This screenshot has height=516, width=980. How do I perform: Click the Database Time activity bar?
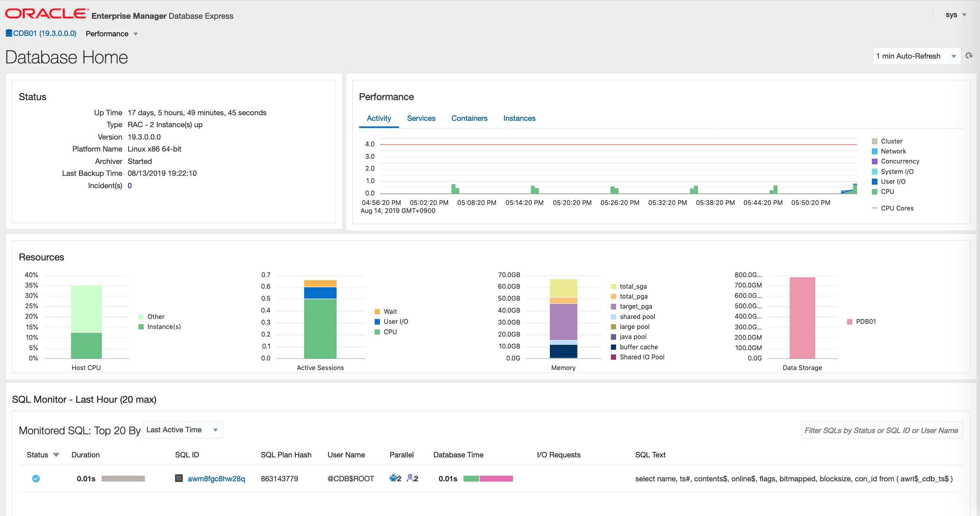coord(488,479)
